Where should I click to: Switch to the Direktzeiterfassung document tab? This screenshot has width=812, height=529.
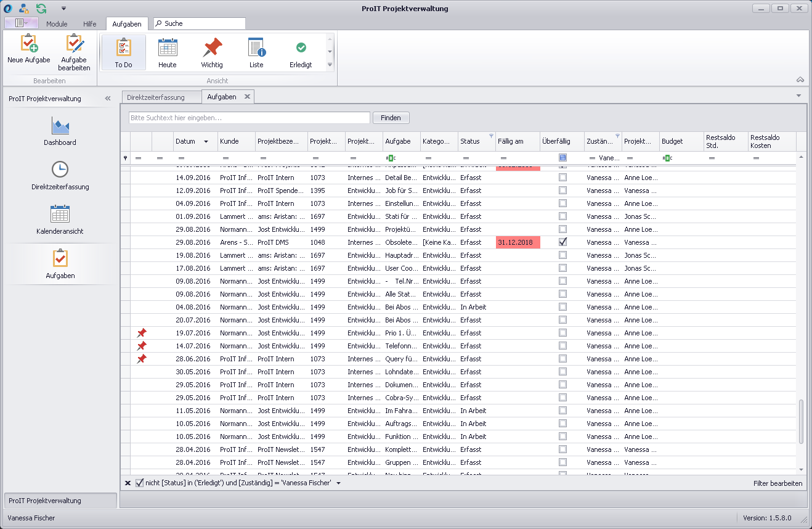tap(156, 97)
